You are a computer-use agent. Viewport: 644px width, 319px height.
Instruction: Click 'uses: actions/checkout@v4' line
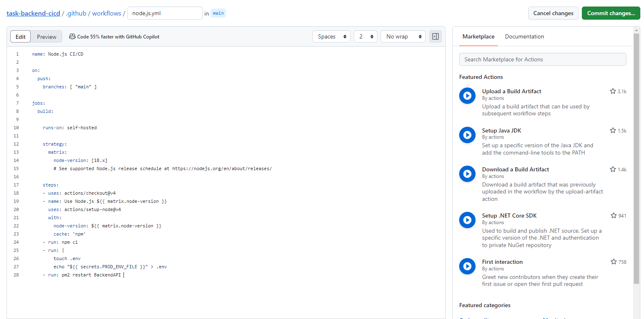click(79, 193)
